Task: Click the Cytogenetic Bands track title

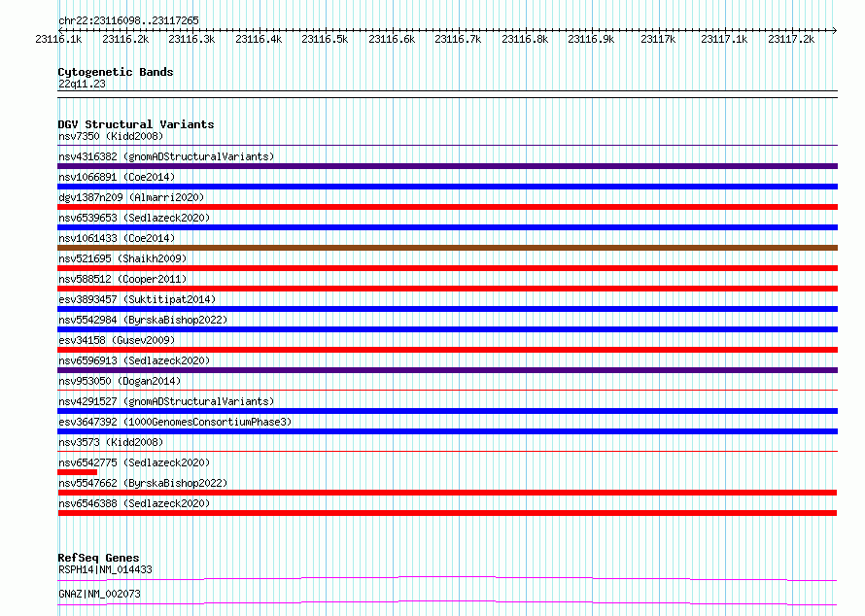Action: 116,72
